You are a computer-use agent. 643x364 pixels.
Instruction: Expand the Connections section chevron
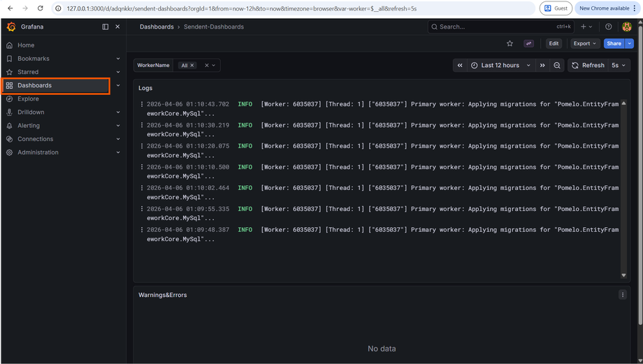(x=118, y=139)
